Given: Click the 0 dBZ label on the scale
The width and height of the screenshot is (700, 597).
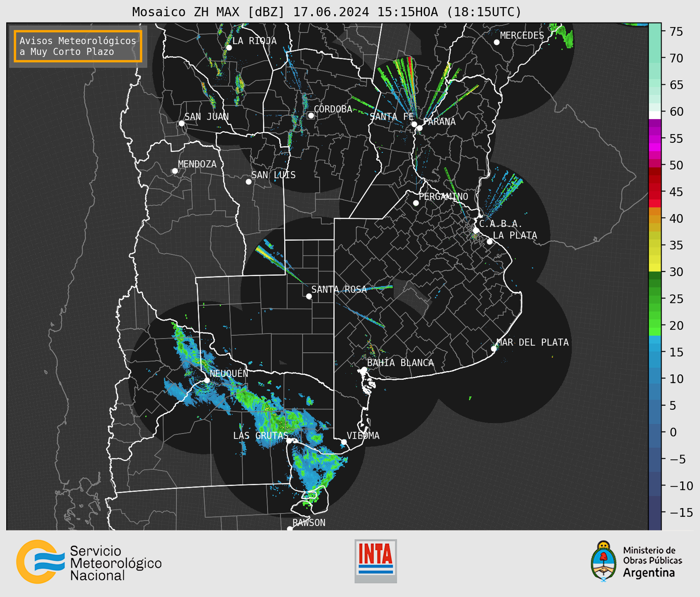Looking at the screenshot, I should point(673,432).
